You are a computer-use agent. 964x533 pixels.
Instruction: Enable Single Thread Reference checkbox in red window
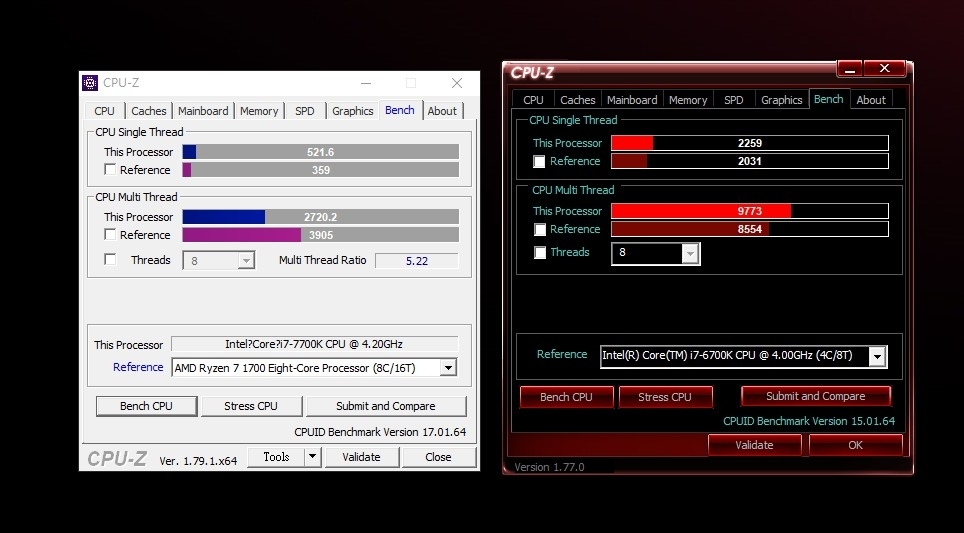pos(539,162)
